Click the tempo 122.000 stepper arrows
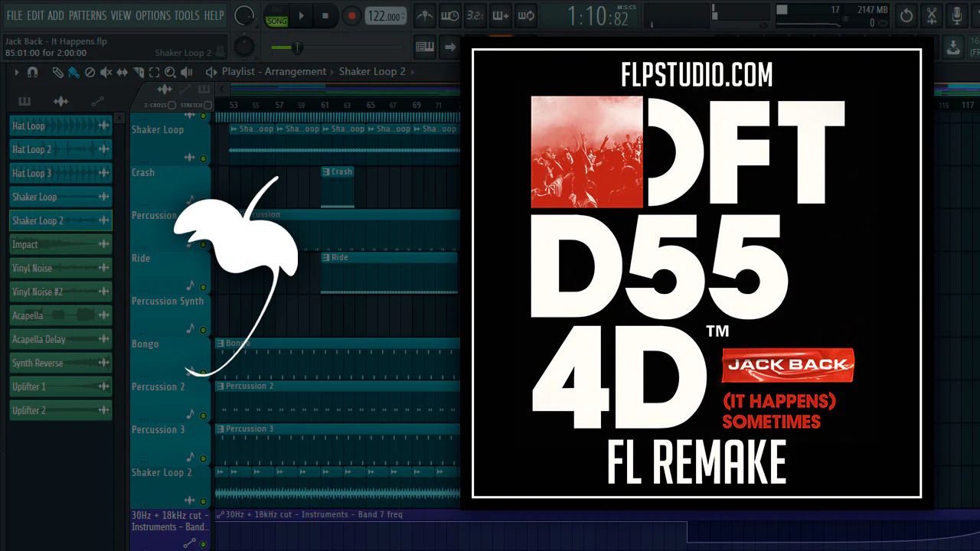The image size is (980, 551). point(403,16)
